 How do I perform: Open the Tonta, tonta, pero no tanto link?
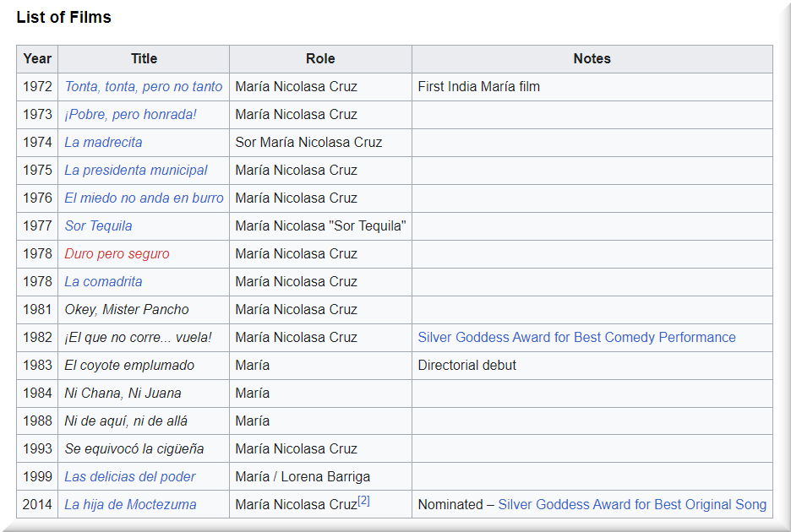click(x=144, y=87)
